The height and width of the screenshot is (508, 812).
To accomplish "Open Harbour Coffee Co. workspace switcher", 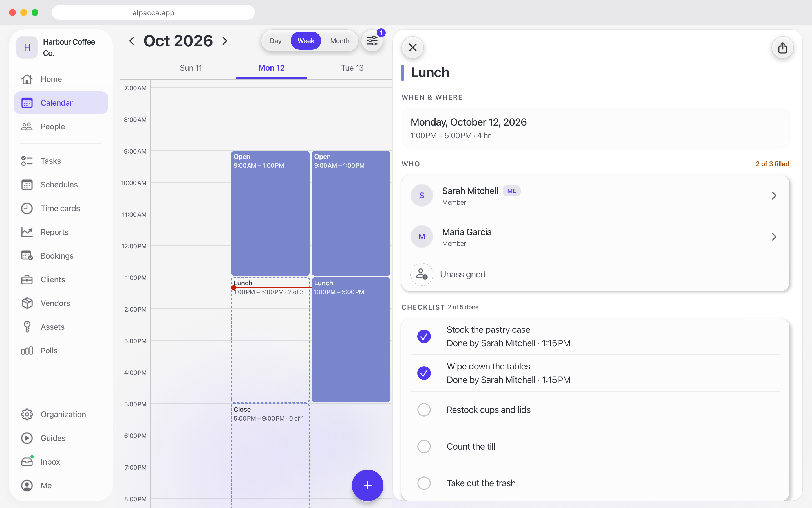I will [61, 47].
